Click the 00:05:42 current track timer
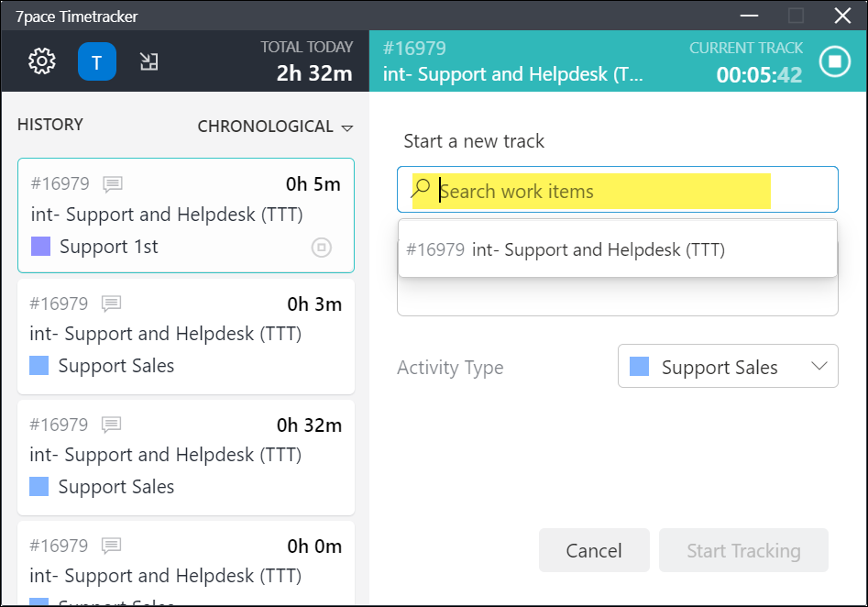This screenshot has height=607, width=868. tap(759, 75)
